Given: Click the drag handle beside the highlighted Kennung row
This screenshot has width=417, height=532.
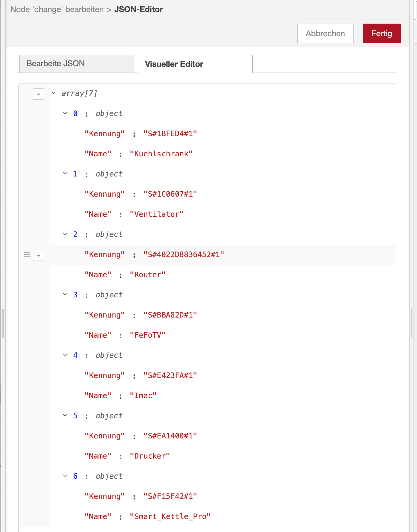Looking at the screenshot, I should coord(27,255).
